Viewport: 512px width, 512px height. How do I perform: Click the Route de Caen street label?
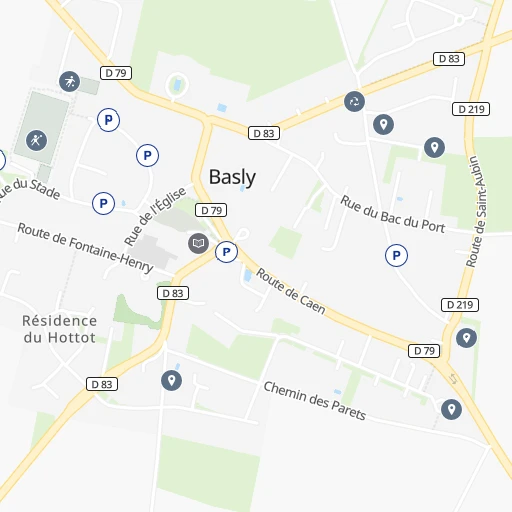click(x=290, y=291)
